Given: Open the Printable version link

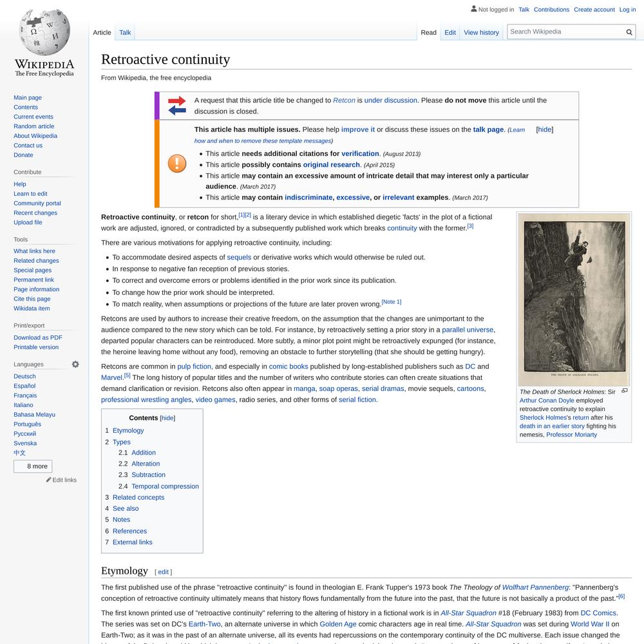Looking at the screenshot, I should [x=35, y=348].
